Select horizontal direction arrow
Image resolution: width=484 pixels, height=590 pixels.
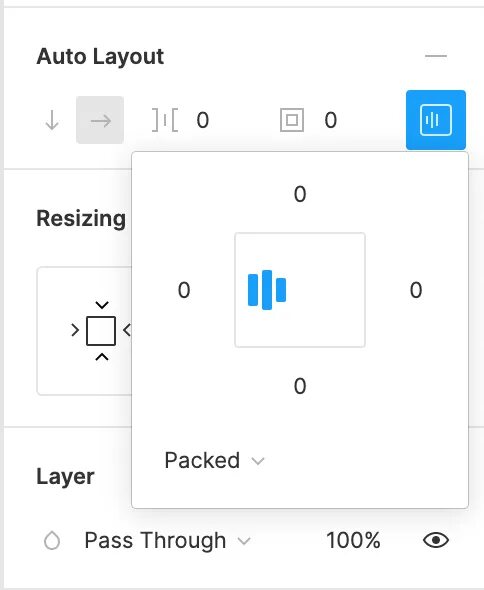[x=100, y=120]
